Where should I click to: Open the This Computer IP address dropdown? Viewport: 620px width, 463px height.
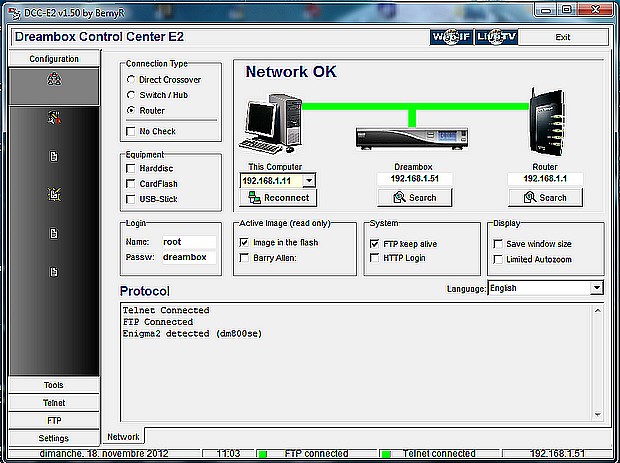coord(309,181)
